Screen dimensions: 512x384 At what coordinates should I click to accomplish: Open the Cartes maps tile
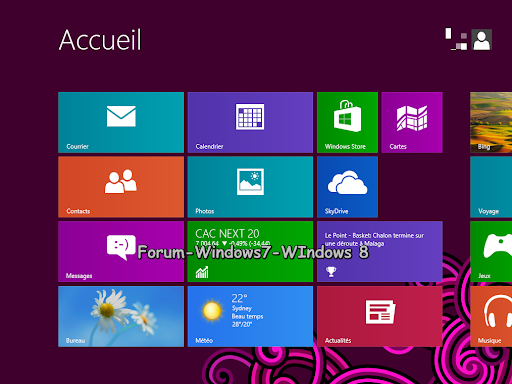pos(412,122)
